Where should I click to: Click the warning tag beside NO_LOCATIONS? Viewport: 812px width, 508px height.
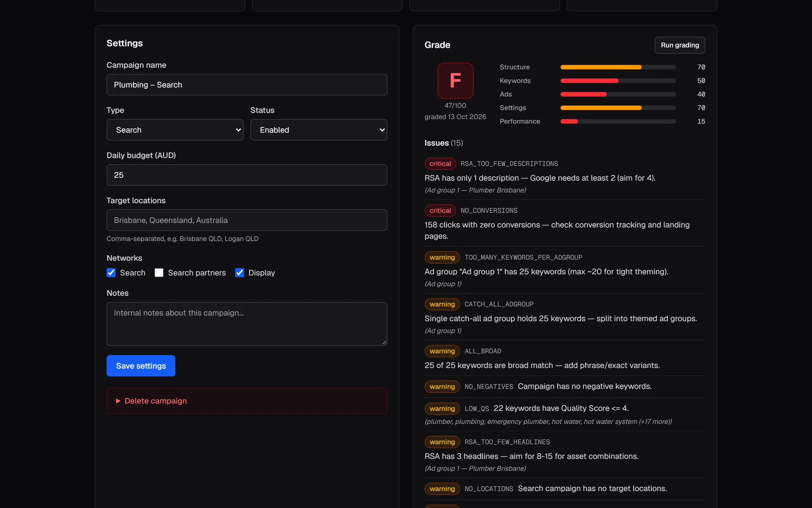pos(442,489)
